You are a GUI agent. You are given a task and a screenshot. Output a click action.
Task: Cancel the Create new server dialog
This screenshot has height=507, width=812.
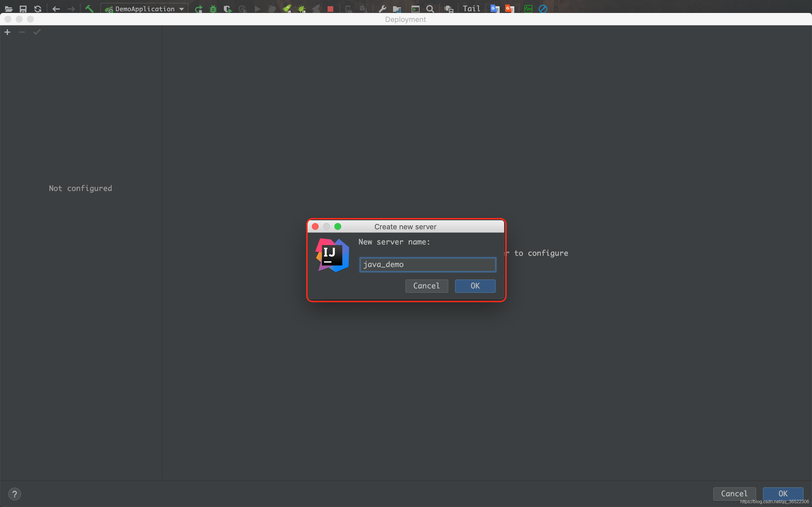(x=426, y=286)
